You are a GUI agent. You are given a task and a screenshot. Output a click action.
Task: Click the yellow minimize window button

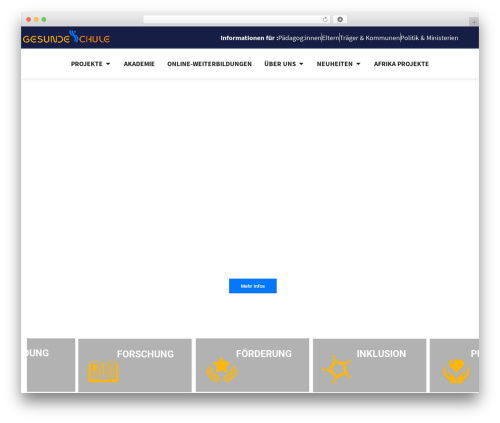click(x=36, y=19)
